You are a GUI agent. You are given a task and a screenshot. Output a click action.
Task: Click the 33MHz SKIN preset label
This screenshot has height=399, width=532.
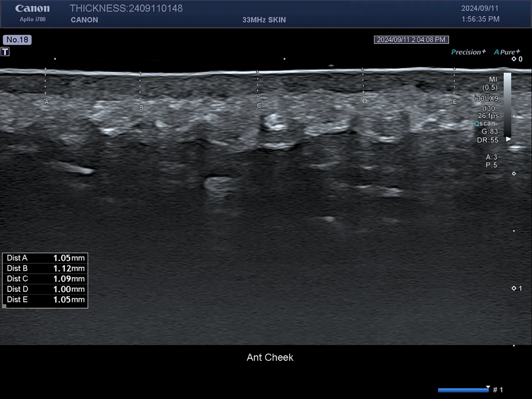[x=264, y=20]
